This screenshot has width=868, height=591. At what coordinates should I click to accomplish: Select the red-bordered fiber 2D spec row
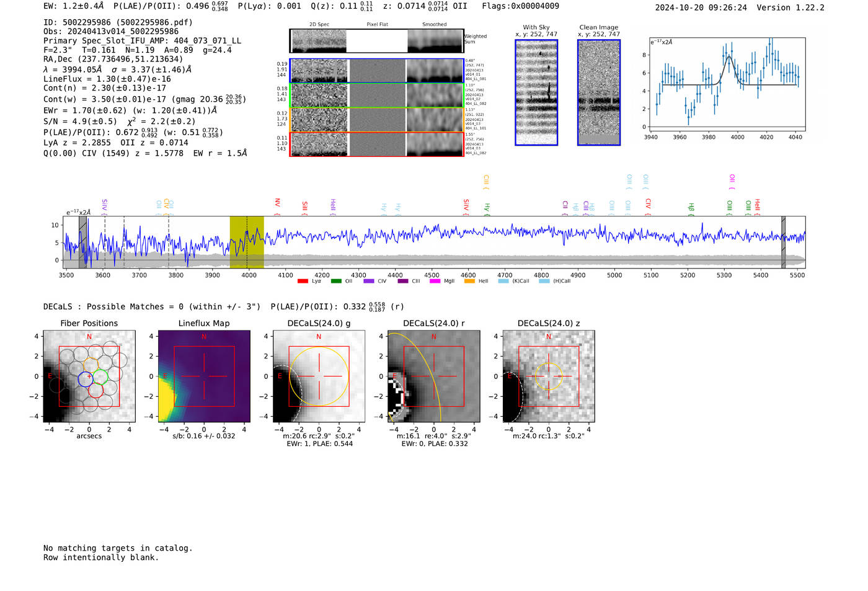pyautogui.click(x=377, y=144)
